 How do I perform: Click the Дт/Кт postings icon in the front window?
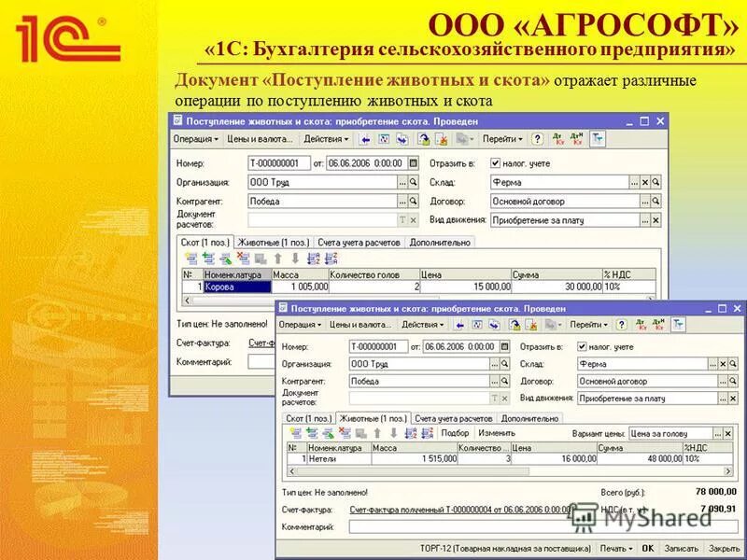coord(641,325)
